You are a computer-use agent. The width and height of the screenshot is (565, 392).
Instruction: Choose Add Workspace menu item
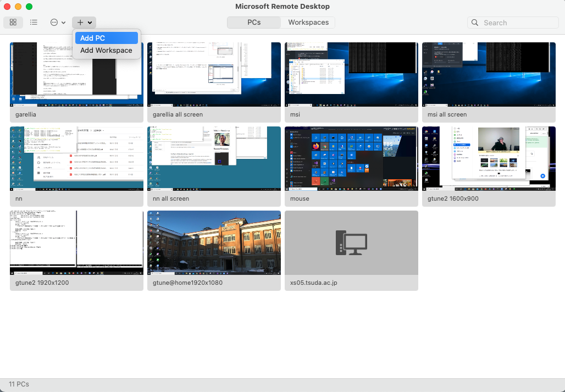(x=106, y=50)
